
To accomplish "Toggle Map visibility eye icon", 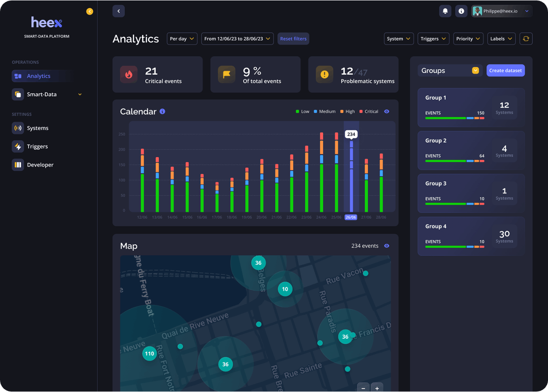I will [x=387, y=246].
